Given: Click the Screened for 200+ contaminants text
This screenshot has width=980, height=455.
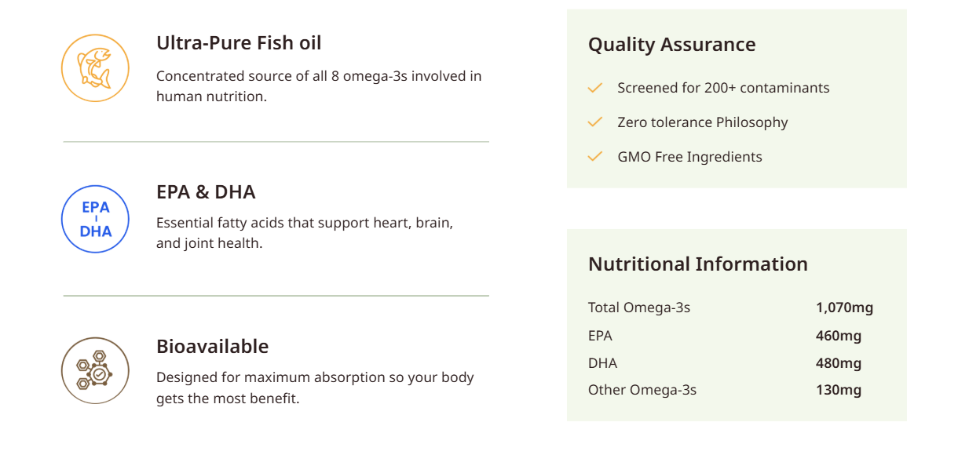Looking at the screenshot, I should (x=723, y=88).
